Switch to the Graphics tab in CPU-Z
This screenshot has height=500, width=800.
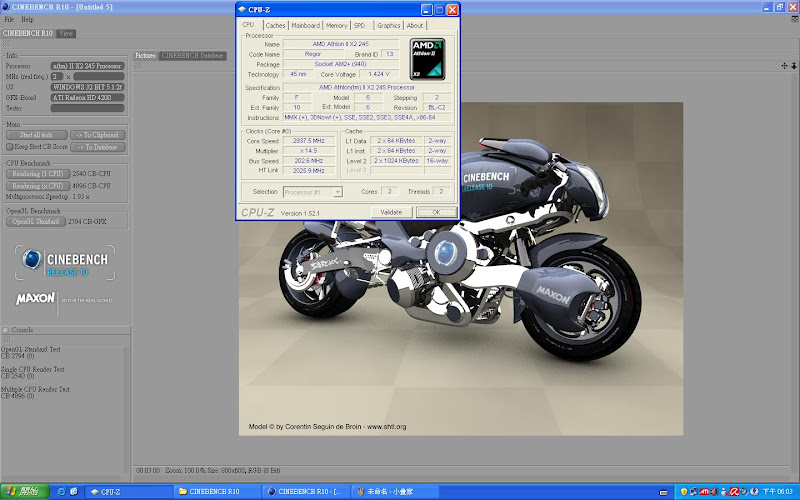tap(389, 26)
